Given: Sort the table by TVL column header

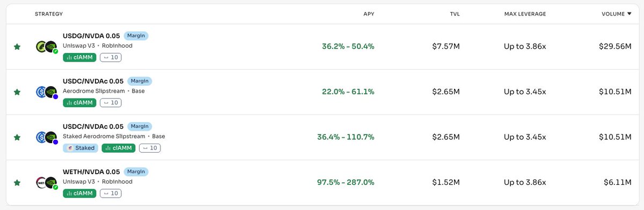Looking at the screenshot, I should click(455, 14).
